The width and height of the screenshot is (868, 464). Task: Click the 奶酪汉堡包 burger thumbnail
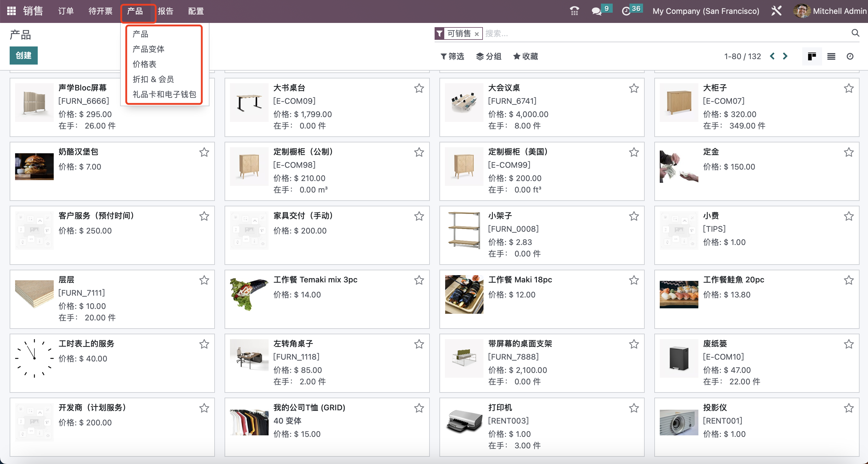tap(34, 166)
